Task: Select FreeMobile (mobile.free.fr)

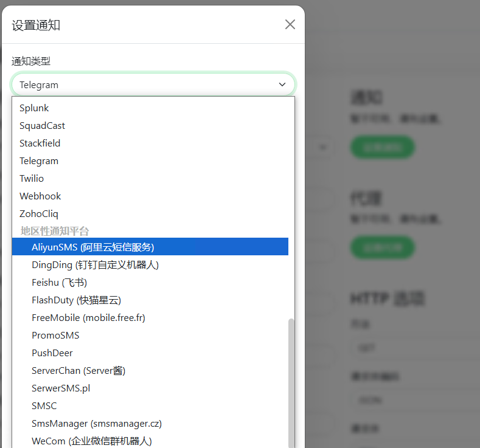Action: coord(150,318)
